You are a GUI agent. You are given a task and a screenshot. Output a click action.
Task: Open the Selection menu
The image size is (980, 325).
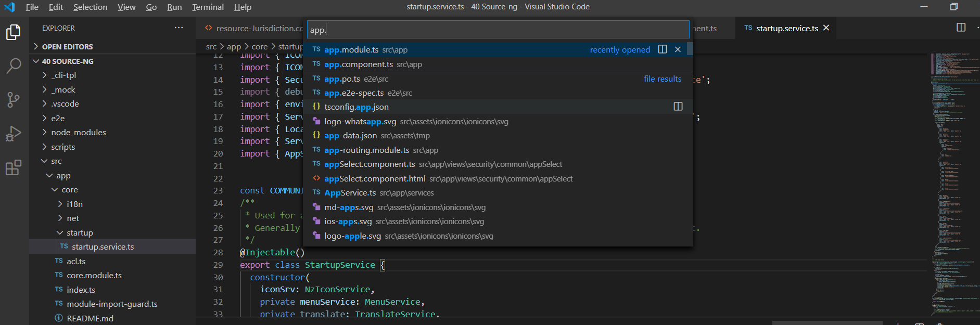coord(90,7)
